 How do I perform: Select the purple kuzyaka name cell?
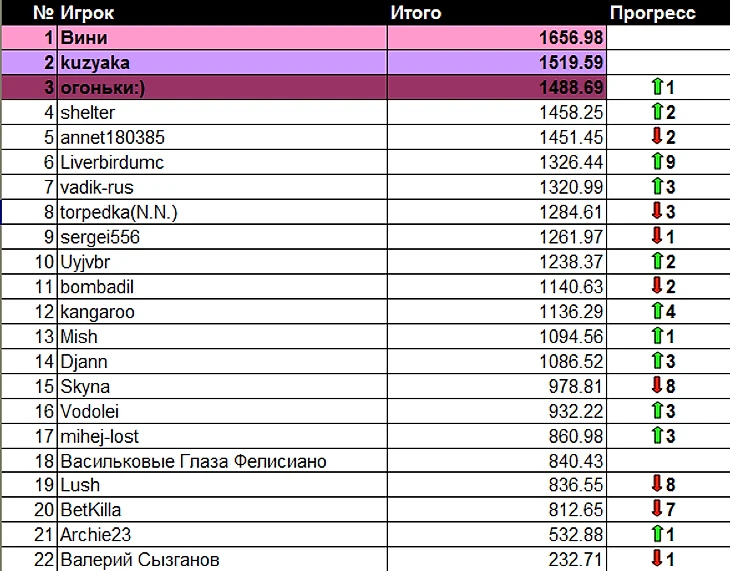tap(220, 63)
